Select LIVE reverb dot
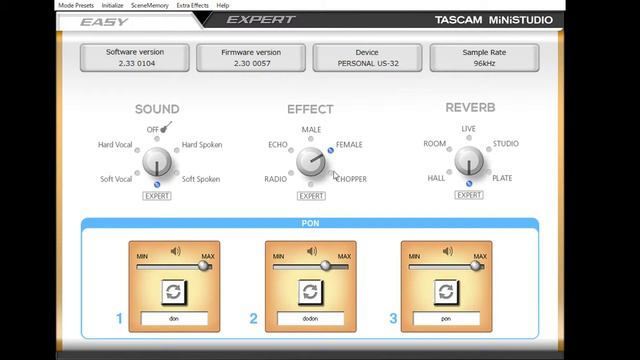Viewport: 640px width, 360px height. pos(469,138)
